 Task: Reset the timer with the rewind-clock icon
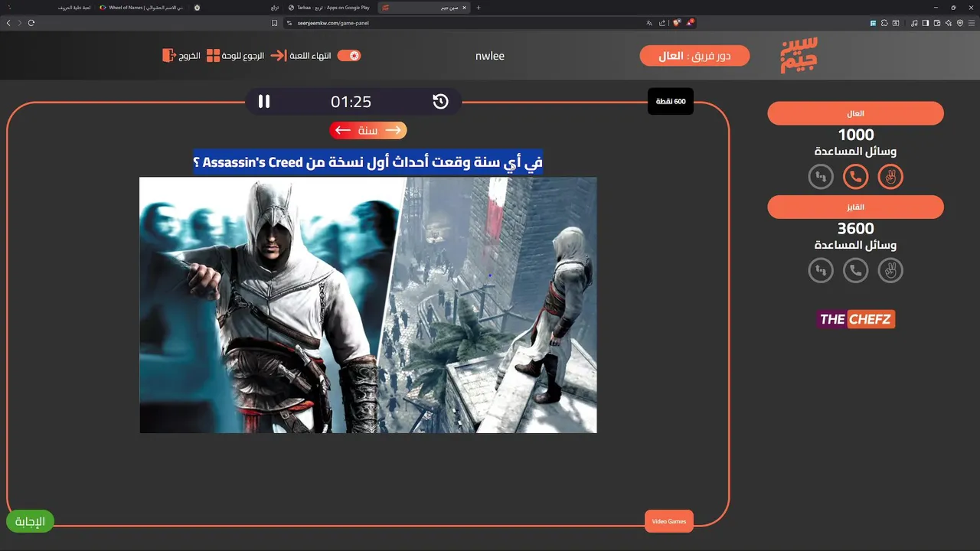click(440, 101)
